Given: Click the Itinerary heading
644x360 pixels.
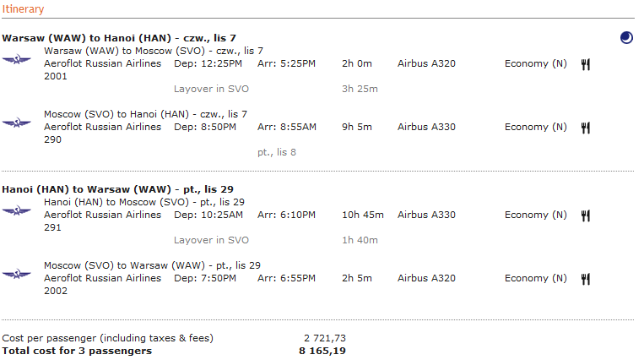Looking at the screenshot, I should tap(23, 9).
